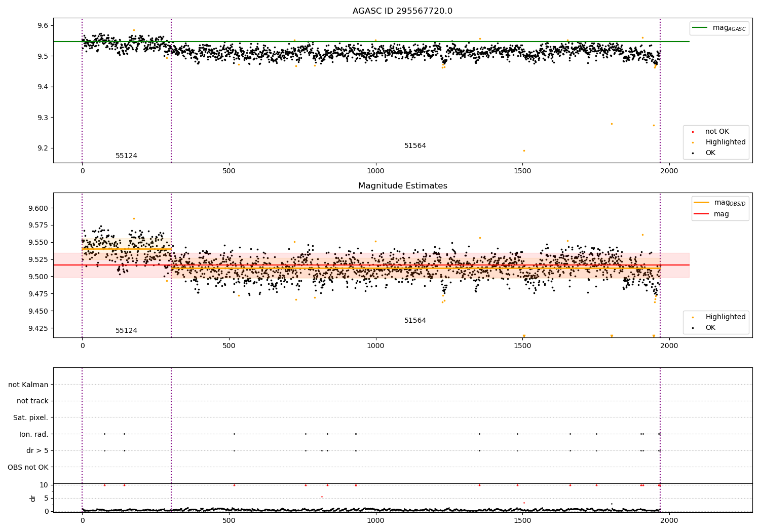Image resolution: width=760 pixels, height=532 pixels.
Task: Click the "55124" label in Magnitude Estimates plot
Action: 126,331
